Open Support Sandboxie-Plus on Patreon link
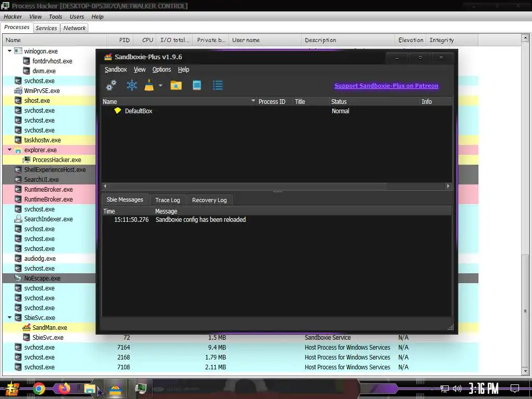This screenshot has height=399, width=532. click(x=387, y=86)
